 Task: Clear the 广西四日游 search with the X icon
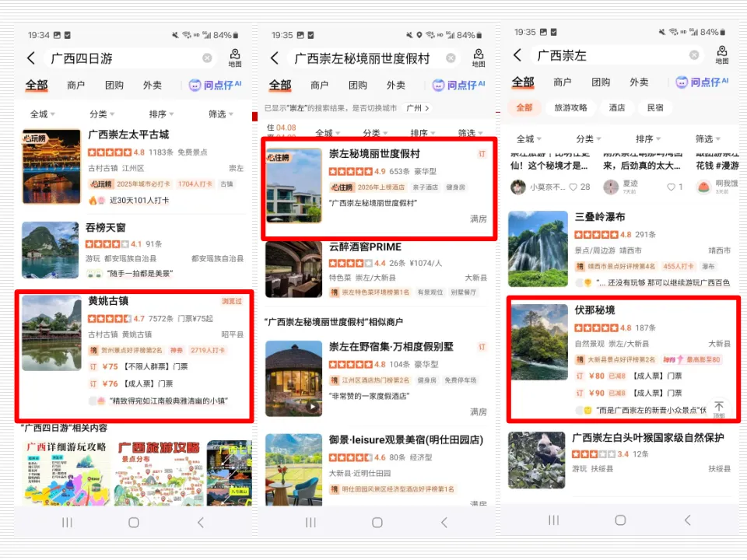(x=206, y=58)
